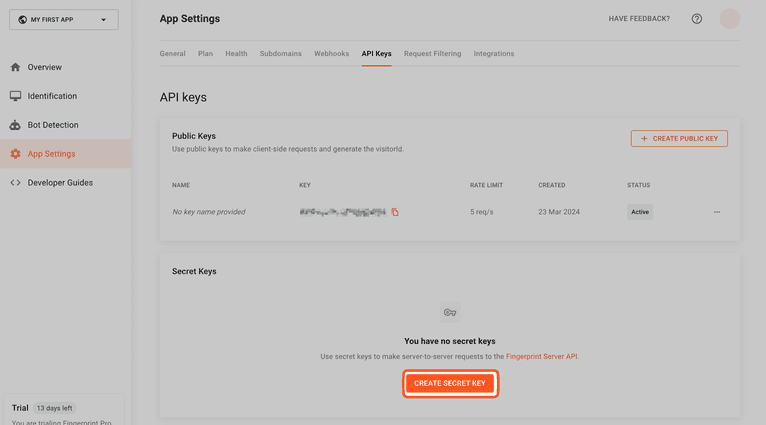Open the help question mark icon
The width and height of the screenshot is (766, 425).
click(x=697, y=19)
